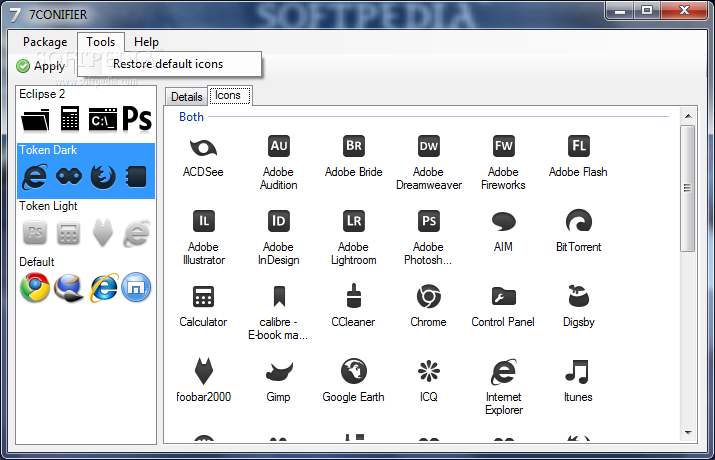Select the Token Light package

click(86, 227)
